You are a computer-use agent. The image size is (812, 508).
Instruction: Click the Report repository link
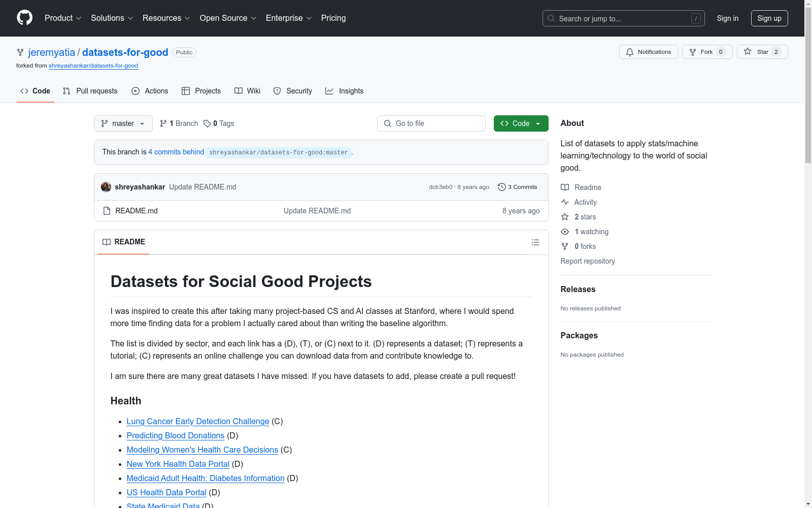588,261
